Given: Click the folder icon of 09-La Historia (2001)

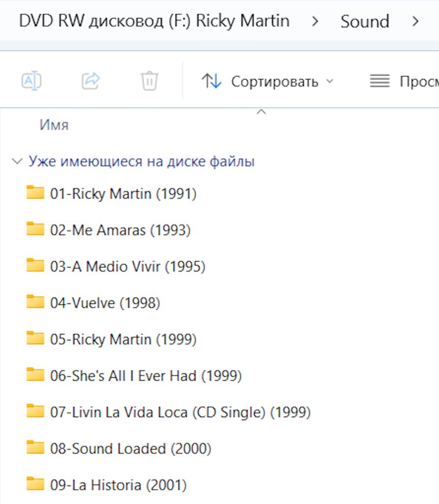Looking at the screenshot, I should [x=35, y=483].
